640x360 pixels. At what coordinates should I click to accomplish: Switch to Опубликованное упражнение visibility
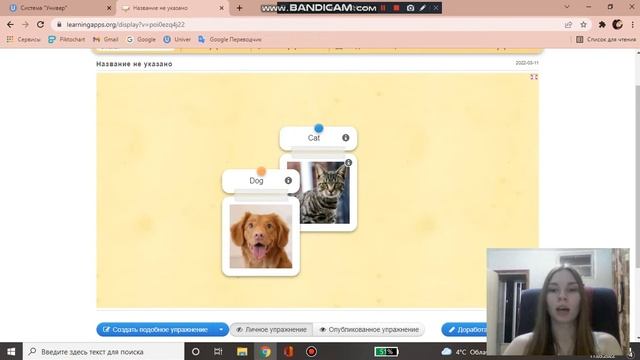click(369, 329)
